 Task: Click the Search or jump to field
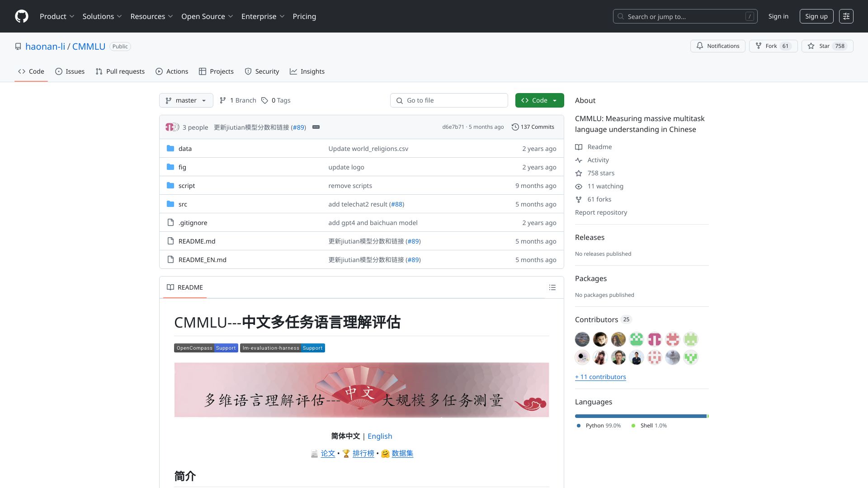pyautogui.click(x=685, y=16)
